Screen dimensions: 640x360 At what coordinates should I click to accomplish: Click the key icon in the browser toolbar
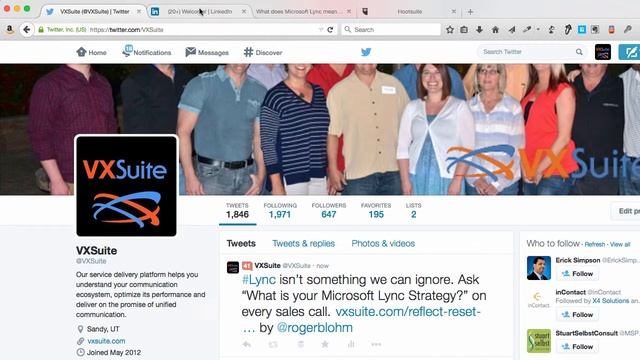point(628,29)
